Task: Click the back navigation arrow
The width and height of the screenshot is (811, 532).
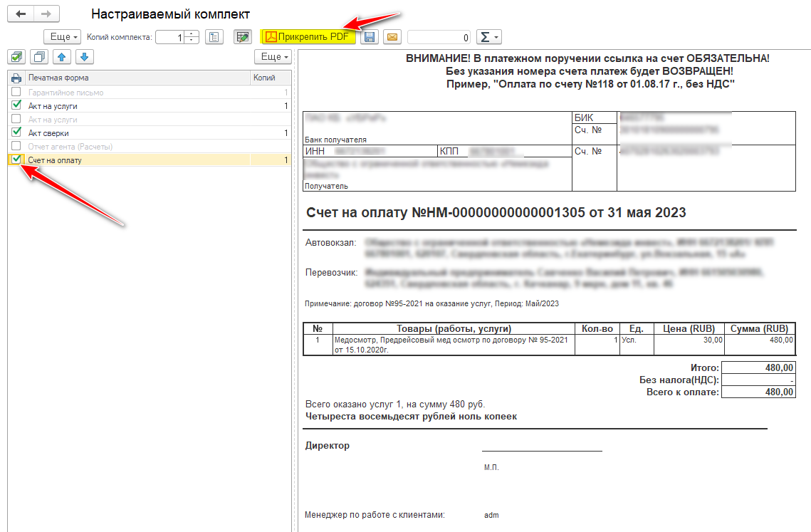Action: click(21, 14)
